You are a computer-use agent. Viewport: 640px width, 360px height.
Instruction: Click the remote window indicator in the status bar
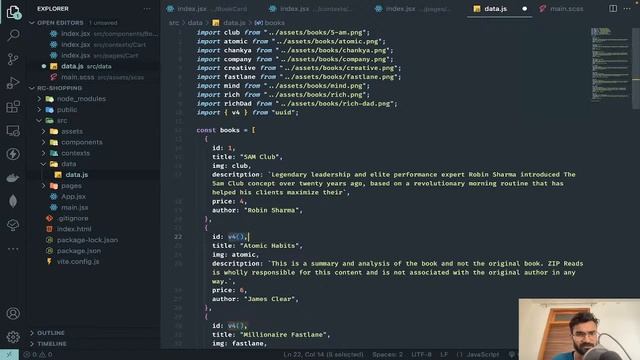pyautogui.click(x=9, y=354)
